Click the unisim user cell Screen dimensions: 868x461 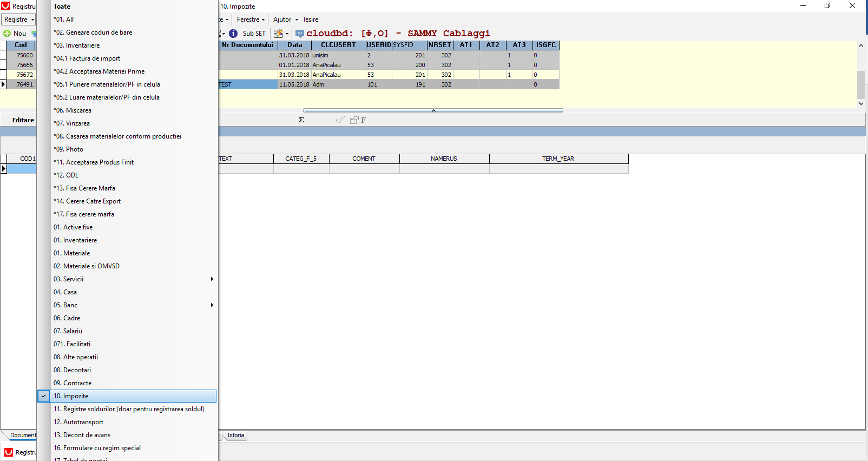[338, 55]
